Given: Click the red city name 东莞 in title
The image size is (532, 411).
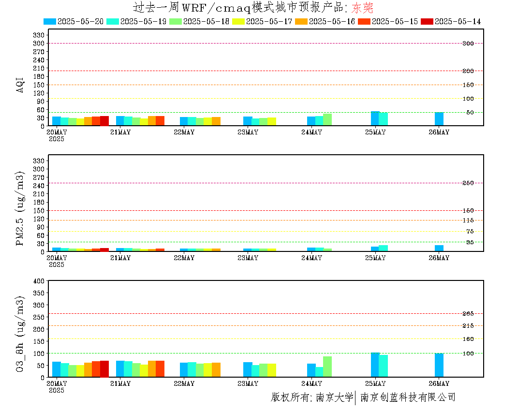Looking at the screenshot, I should tap(362, 7).
